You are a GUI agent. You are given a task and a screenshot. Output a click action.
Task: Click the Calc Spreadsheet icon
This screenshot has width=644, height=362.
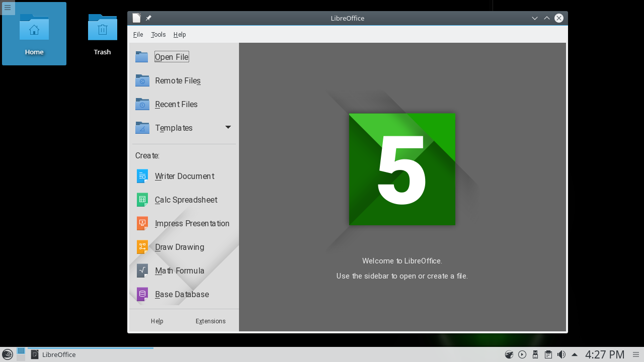coord(142,200)
